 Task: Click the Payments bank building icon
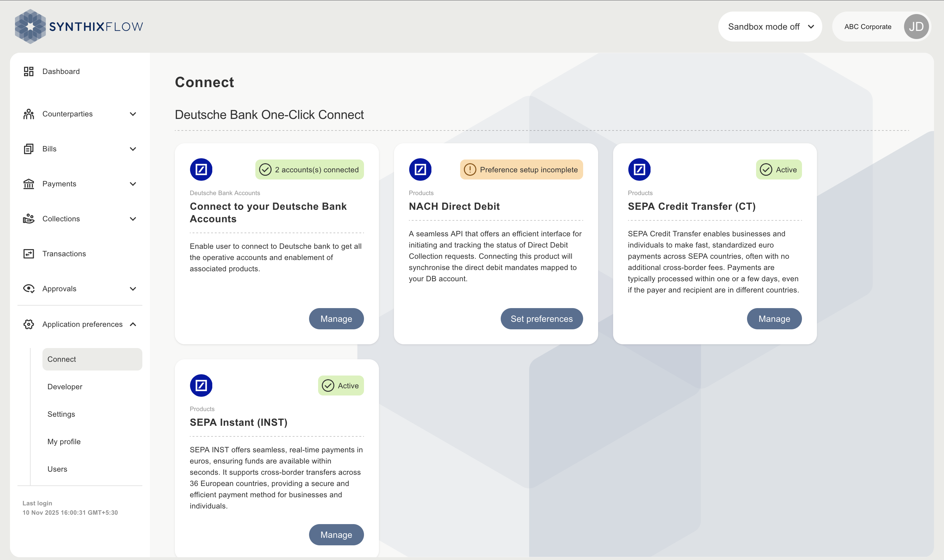tap(29, 184)
